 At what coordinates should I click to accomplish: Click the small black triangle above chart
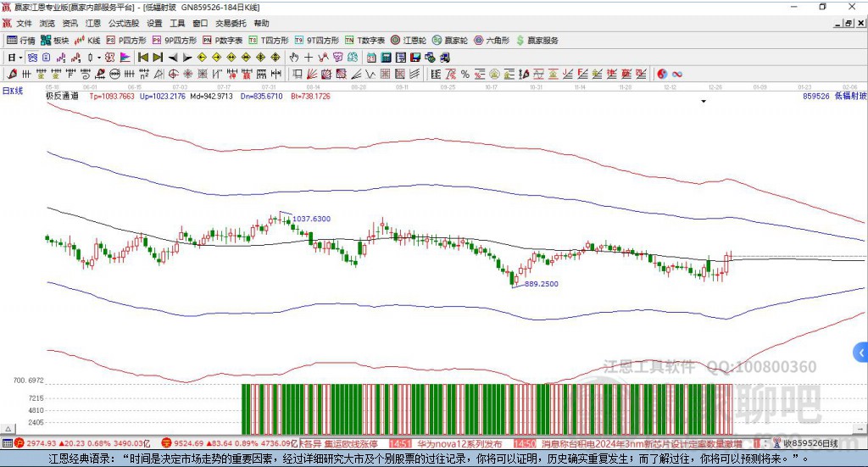tap(704, 102)
